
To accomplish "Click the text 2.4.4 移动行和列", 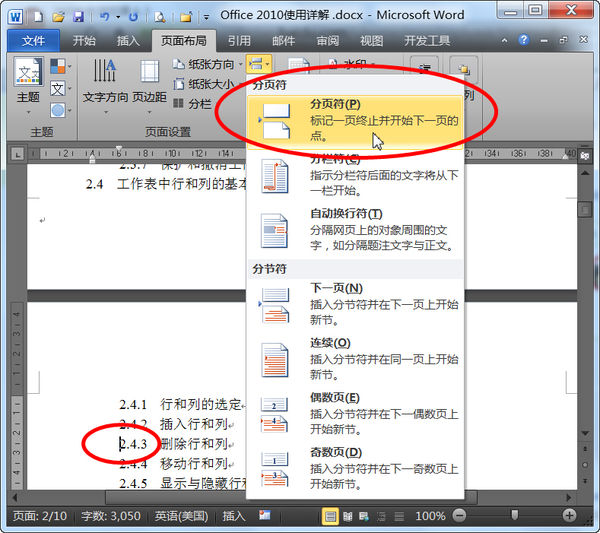I will click(173, 464).
